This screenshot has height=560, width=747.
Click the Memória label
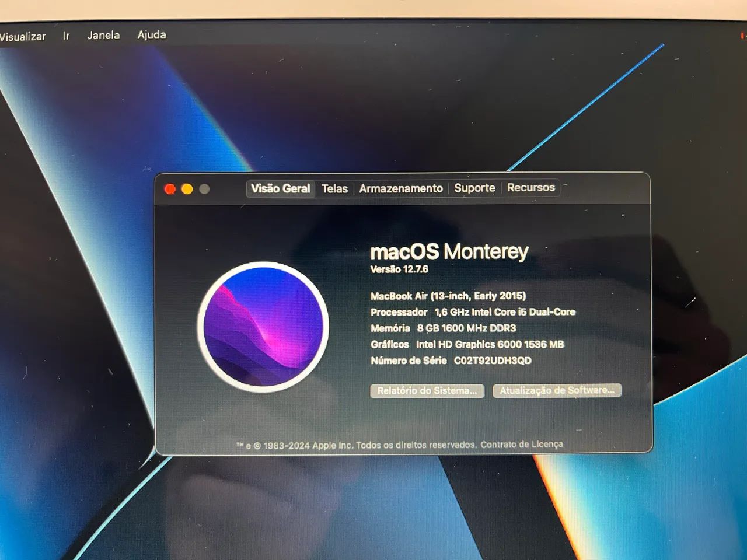pyautogui.click(x=390, y=328)
